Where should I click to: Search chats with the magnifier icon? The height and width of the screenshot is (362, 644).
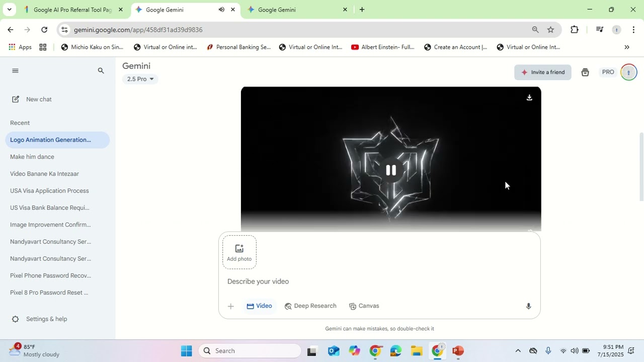pyautogui.click(x=101, y=71)
